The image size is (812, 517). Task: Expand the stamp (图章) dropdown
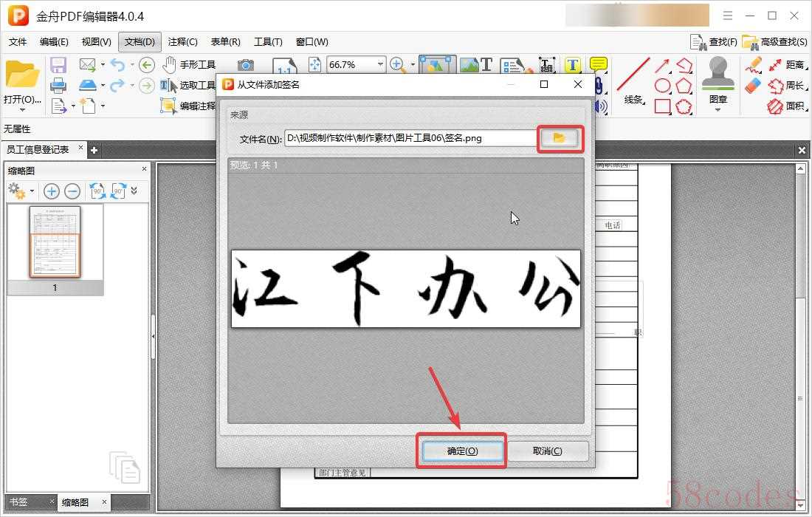pos(718,110)
